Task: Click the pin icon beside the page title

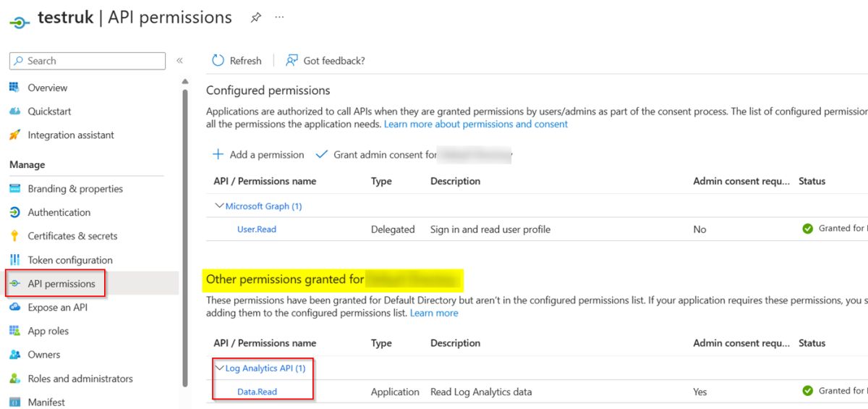Action: 255,18
